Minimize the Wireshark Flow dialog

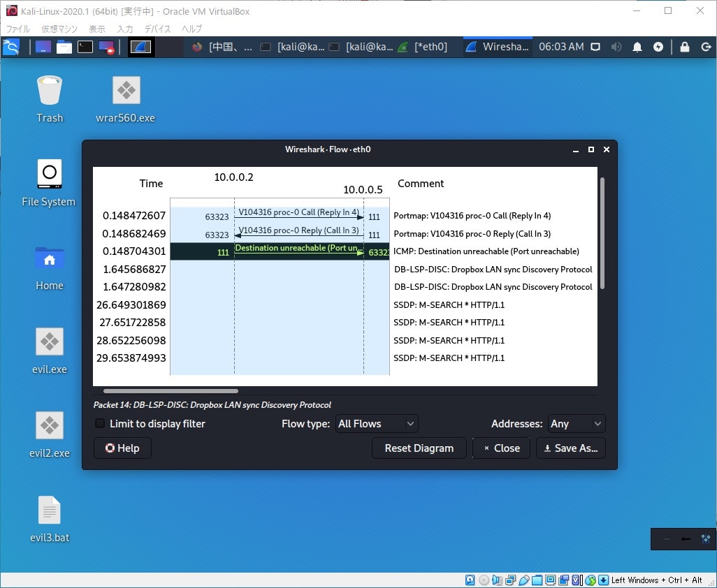(x=576, y=149)
